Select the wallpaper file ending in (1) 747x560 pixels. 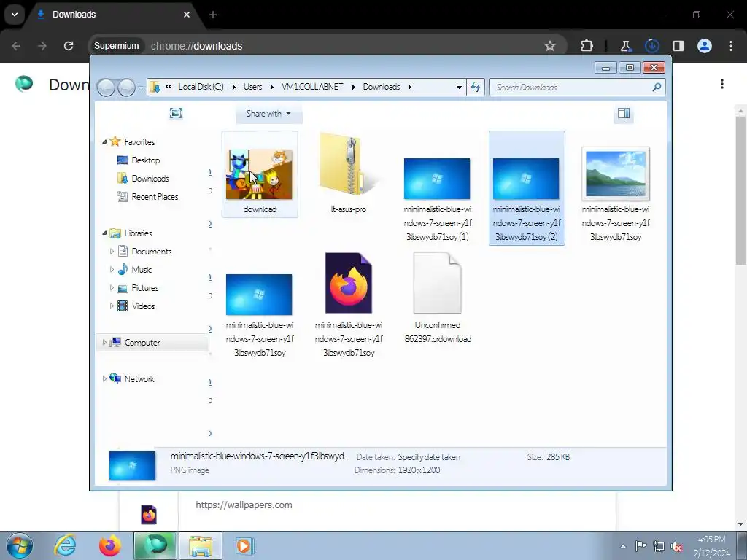pos(438,189)
